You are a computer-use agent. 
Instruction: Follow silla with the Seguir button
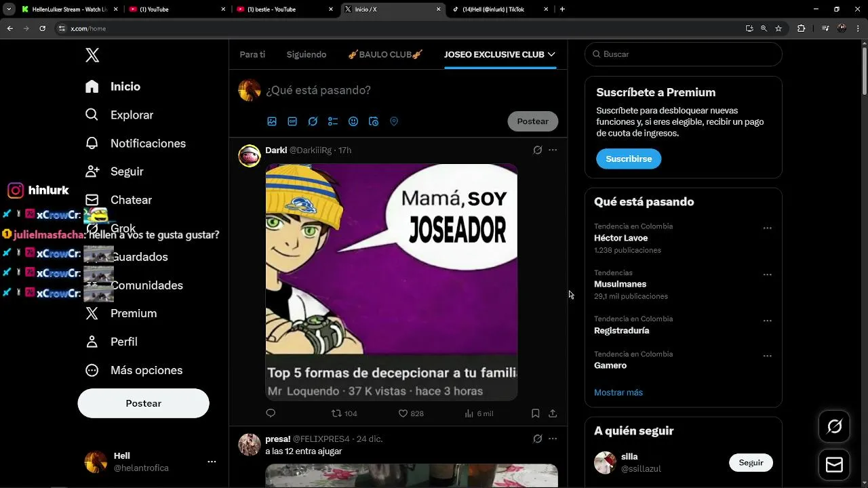coord(751,462)
